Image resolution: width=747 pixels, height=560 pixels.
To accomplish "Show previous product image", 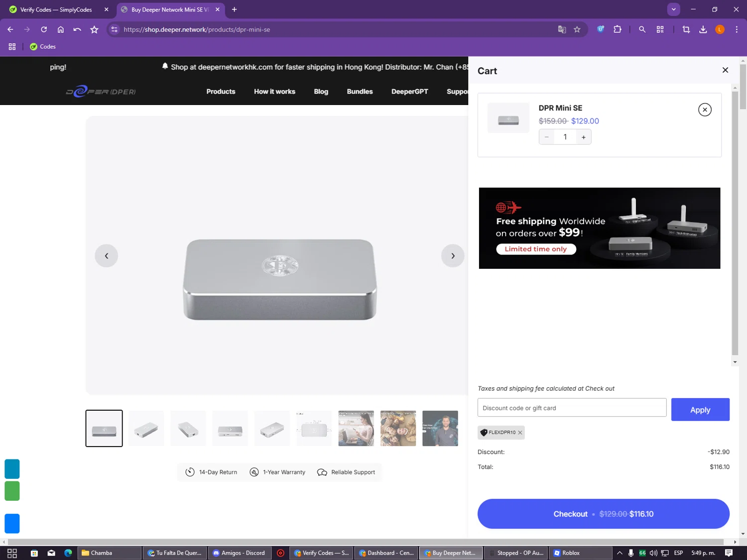I will pyautogui.click(x=106, y=256).
